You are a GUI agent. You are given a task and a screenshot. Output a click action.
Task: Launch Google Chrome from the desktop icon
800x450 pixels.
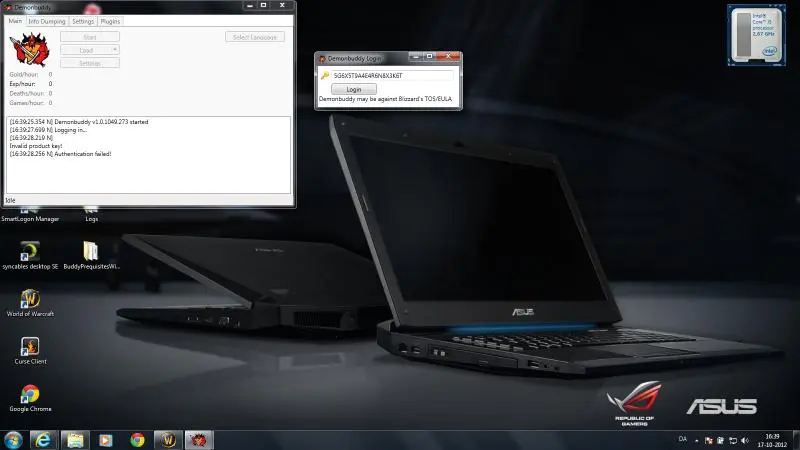[x=30, y=398]
